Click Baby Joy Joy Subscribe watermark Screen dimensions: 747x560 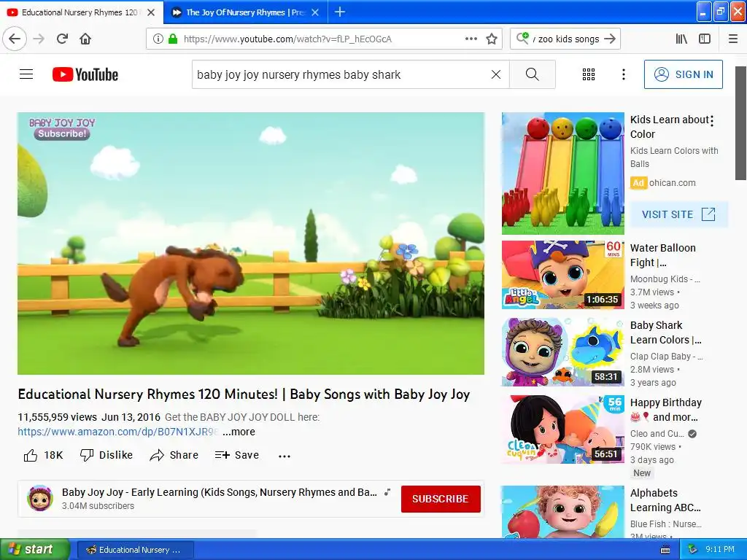pyautogui.click(x=62, y=128)
